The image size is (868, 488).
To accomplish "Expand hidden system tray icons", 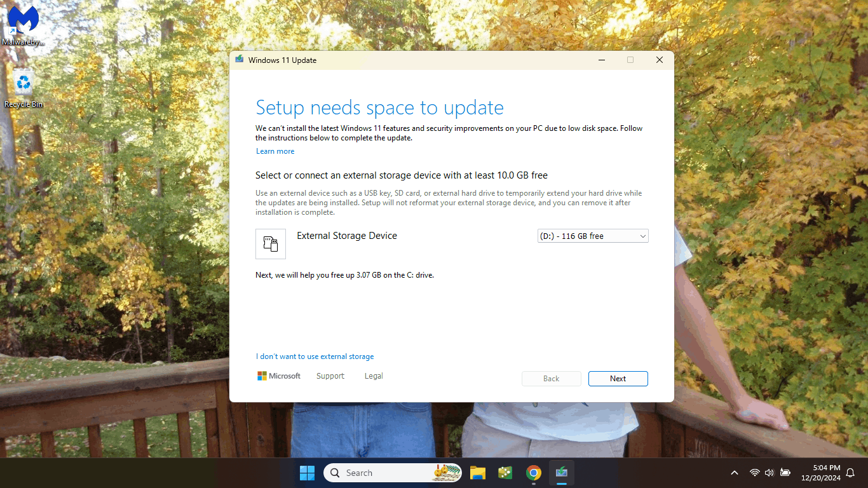I will coord(734,473).
